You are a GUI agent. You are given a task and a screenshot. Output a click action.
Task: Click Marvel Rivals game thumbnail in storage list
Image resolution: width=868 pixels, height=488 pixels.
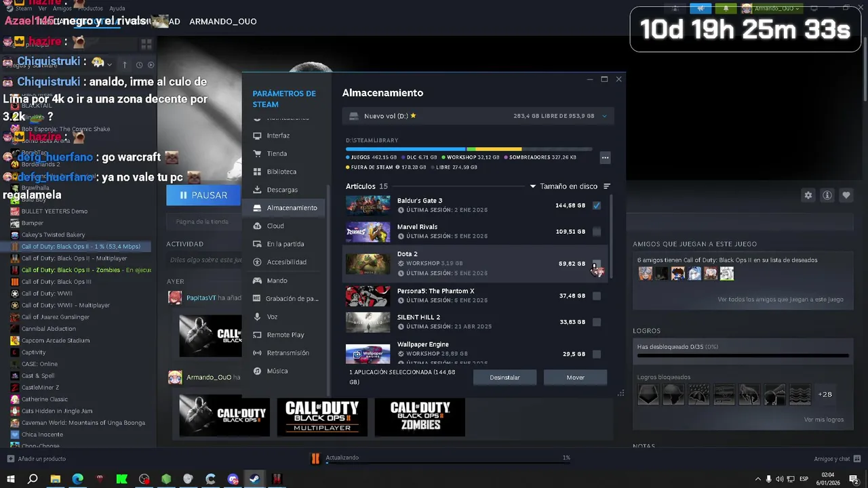point(368,232)
